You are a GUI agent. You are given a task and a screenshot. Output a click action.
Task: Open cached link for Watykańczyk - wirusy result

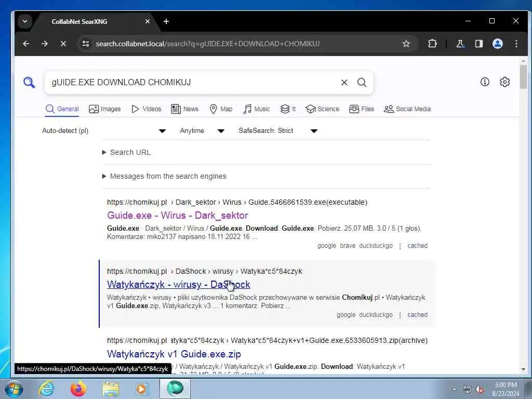coord(417,315)
